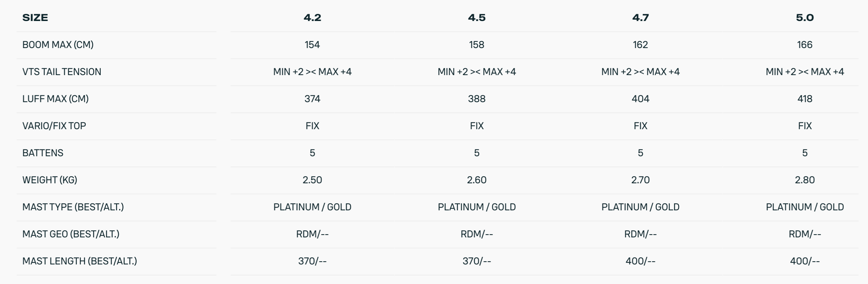Click the WEIGHT (KG) row label
Screen dimensions: 868x284
[50, 180]
